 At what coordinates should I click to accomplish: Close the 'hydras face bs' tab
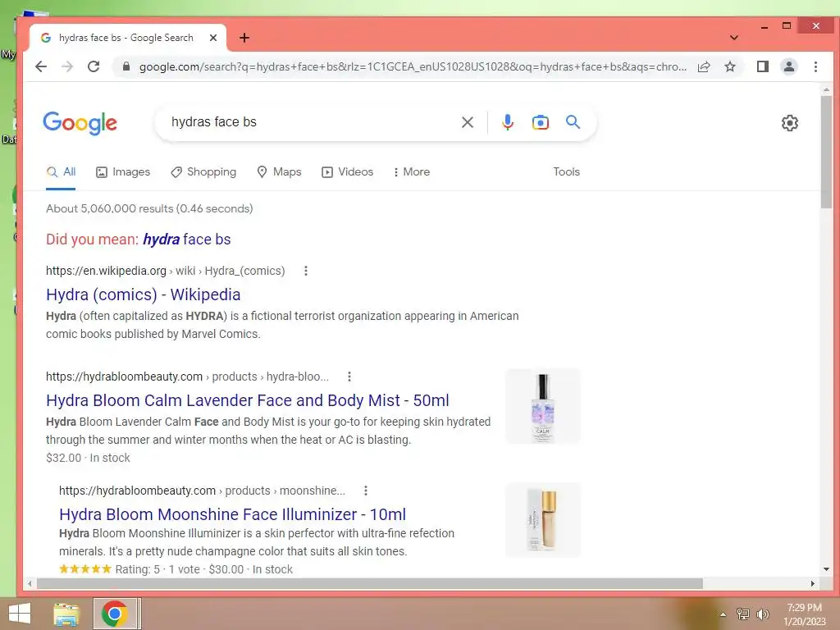click(x=213, y=38)
